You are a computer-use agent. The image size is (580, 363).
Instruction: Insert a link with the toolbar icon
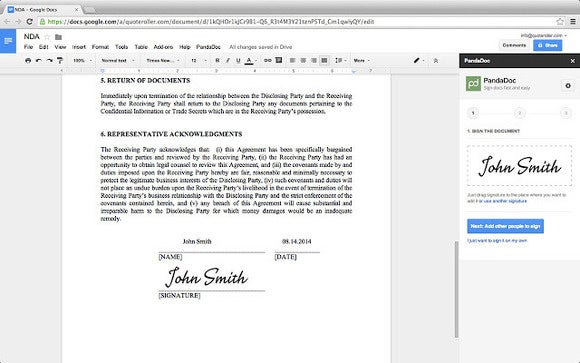[267, 60]
